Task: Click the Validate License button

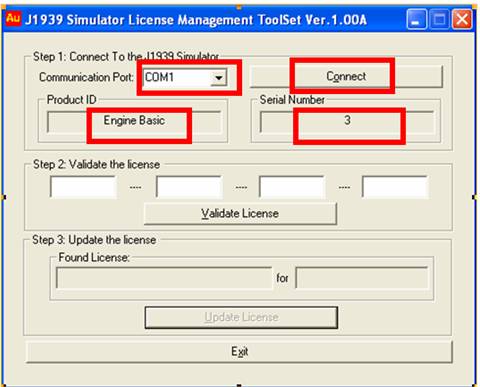Action: point(240,214)
